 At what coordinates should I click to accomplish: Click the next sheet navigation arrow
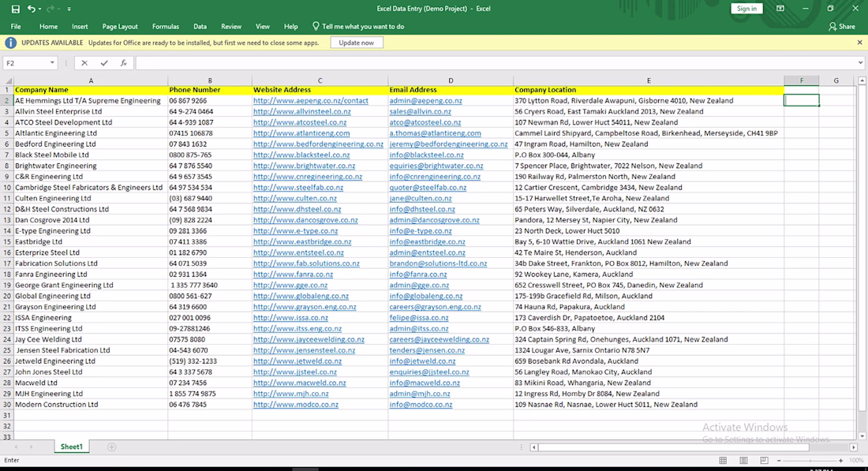click(x=31, y=447)
